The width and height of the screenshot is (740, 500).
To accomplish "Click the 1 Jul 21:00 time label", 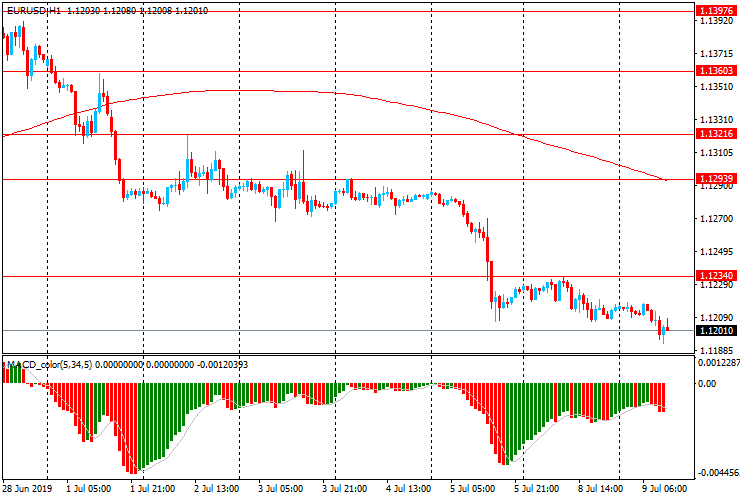I will (x=152, y=488).
